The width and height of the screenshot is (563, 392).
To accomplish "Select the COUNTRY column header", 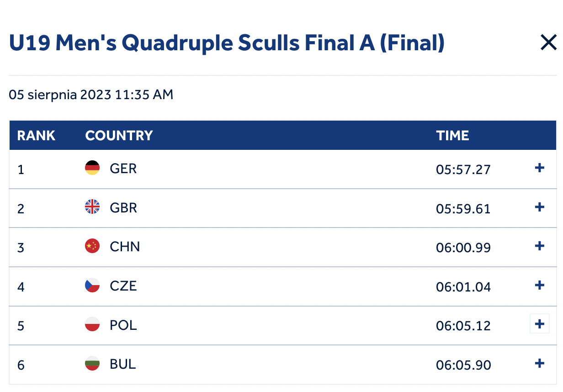I will (x=119, y=136).
